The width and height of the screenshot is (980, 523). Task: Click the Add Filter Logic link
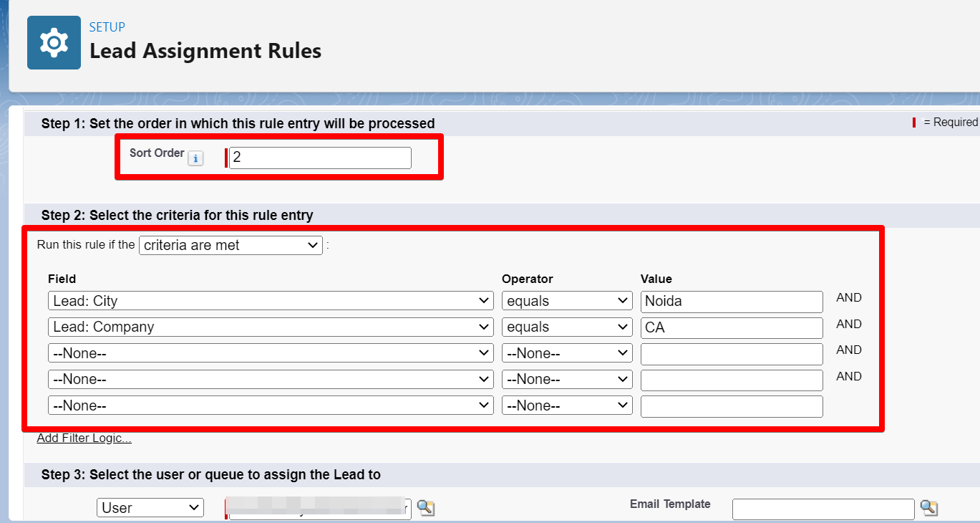click(x=84, y=438)
